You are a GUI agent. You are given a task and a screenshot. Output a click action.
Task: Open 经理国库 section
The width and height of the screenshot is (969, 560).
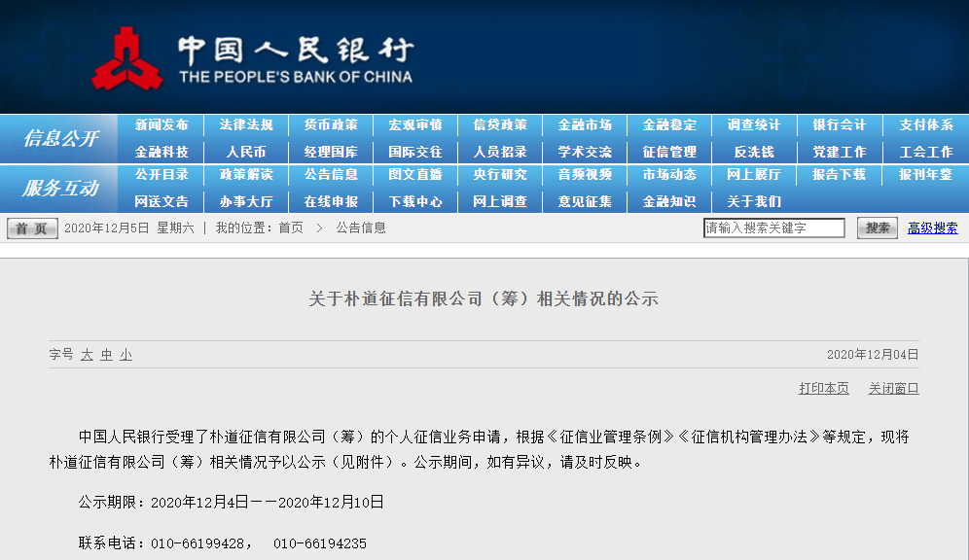pos(331,152)
